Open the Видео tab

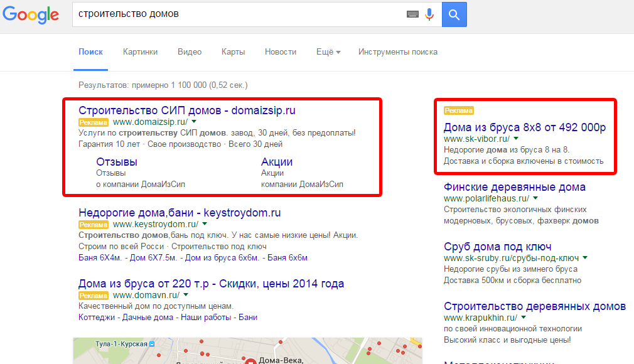coord(190,52)
